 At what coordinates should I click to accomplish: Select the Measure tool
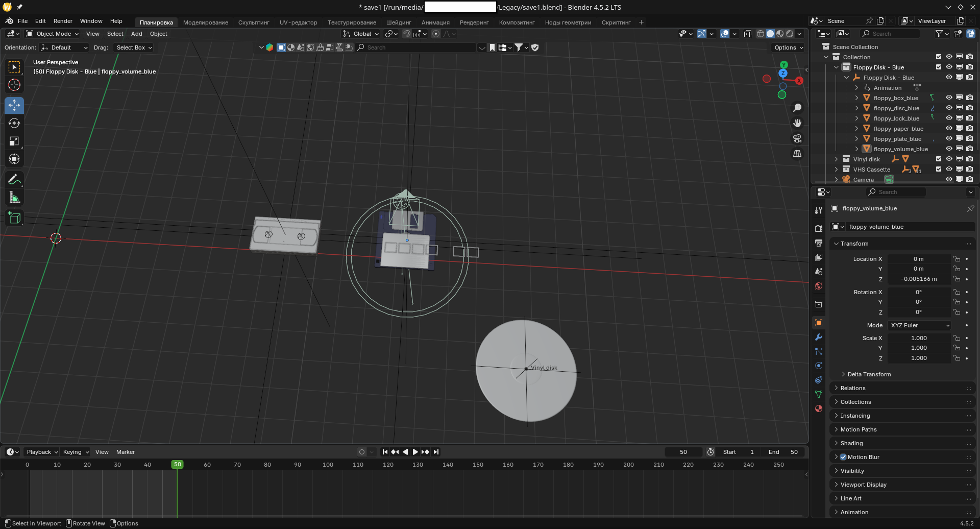pos(14,198)
